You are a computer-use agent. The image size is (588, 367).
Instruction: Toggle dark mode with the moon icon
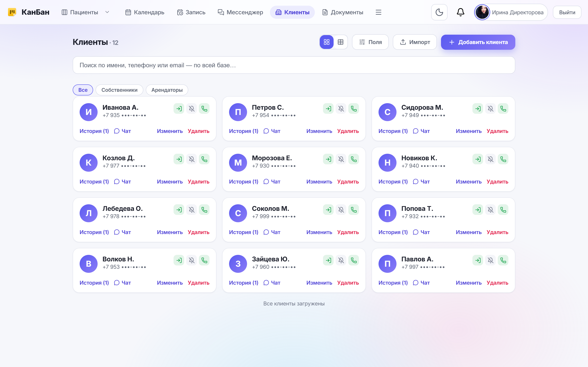coord(439,12)
